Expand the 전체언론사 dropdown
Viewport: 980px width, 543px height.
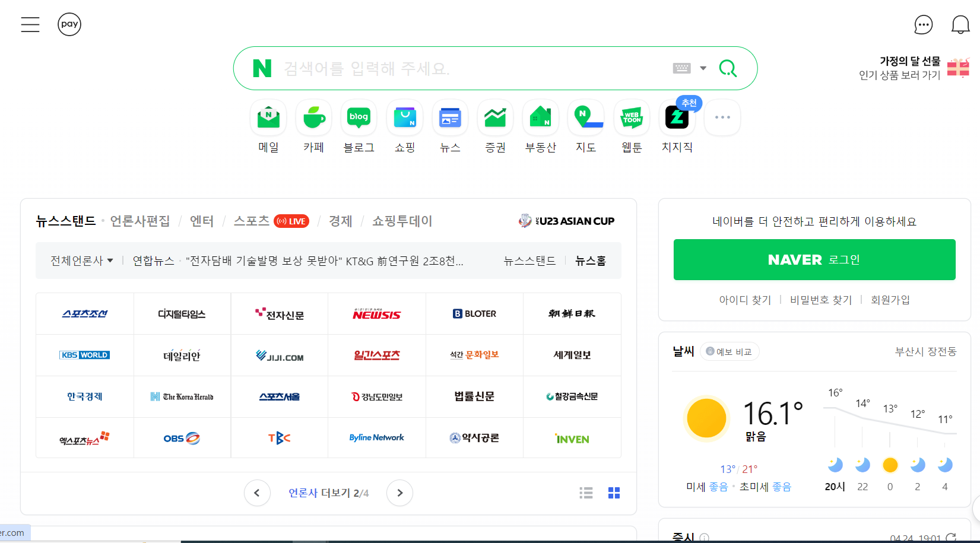[82, 261]
